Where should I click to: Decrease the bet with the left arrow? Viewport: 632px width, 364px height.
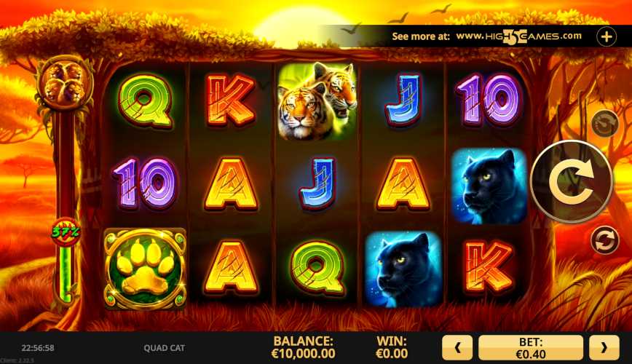(x=457, y=347)
